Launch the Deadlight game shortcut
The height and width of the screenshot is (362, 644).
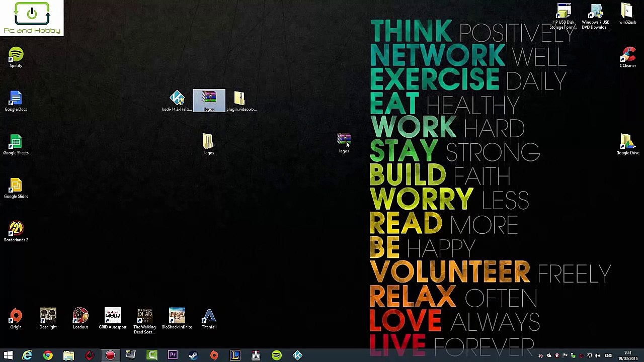click(48, 319)
